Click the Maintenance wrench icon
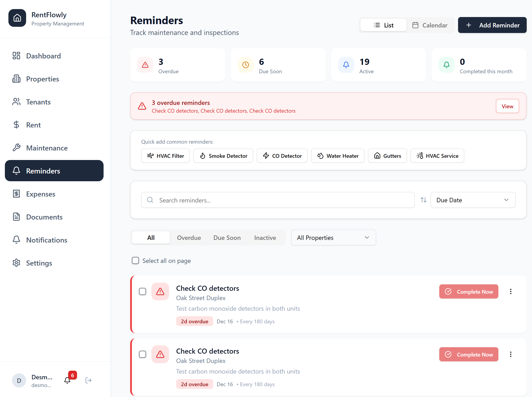 (16, 148)
